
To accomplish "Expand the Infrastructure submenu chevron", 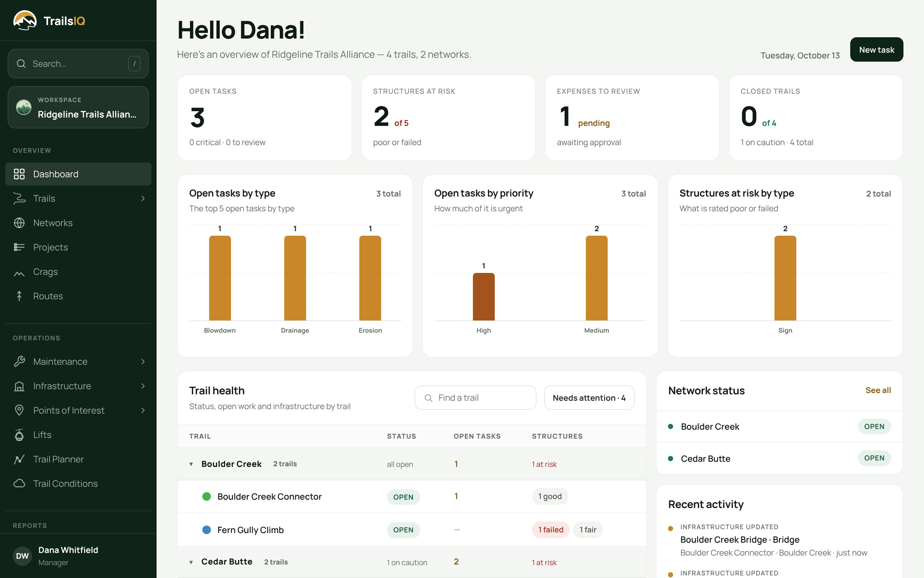I will coord(143,386).
